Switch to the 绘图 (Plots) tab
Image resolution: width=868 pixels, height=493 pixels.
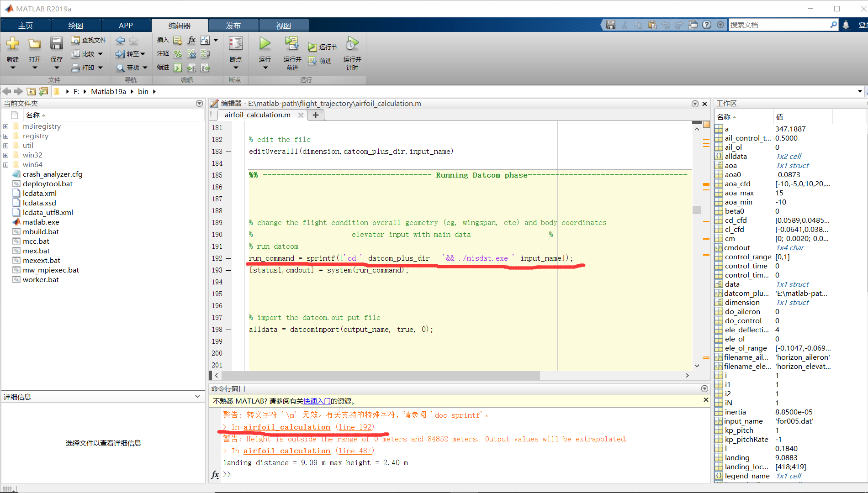coord(76,26)
